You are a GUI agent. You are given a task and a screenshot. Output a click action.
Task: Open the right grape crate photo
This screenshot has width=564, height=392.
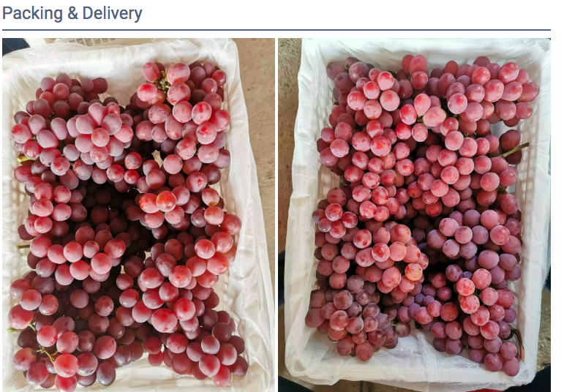414,215
